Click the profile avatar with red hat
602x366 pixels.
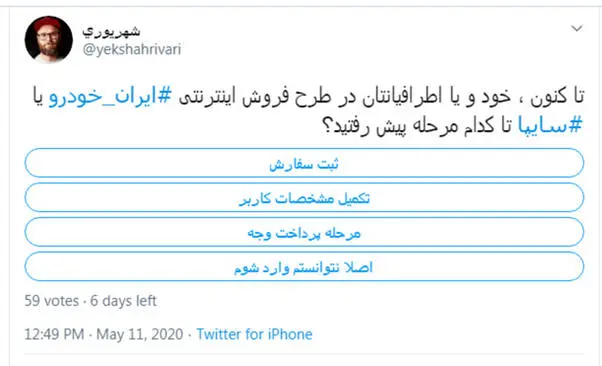click(x=49, y=40)
